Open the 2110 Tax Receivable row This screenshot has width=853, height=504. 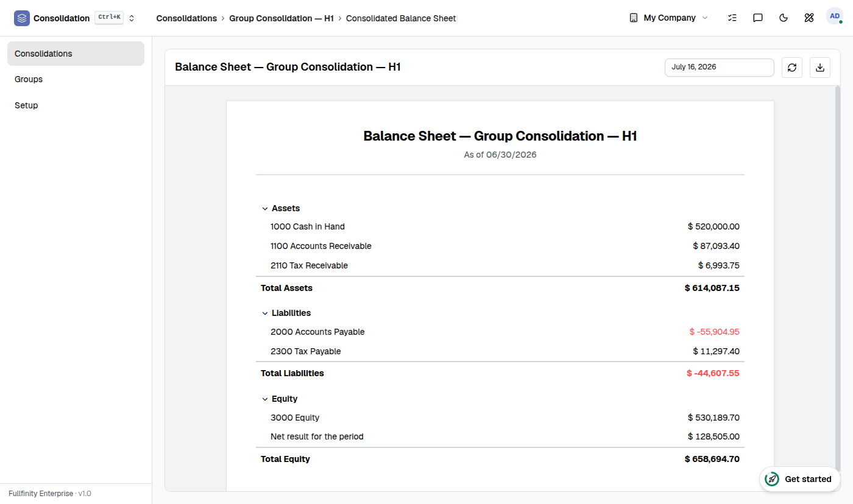pyautogui.click(x=500, y=265)
